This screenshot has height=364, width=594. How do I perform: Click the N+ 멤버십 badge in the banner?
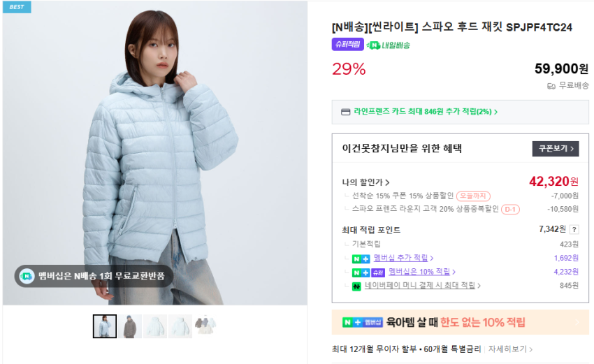pos(363,322)
